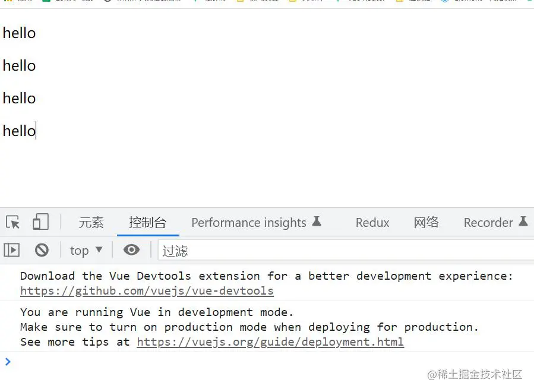Open the top context dropdown

click(x=86, y=250)
